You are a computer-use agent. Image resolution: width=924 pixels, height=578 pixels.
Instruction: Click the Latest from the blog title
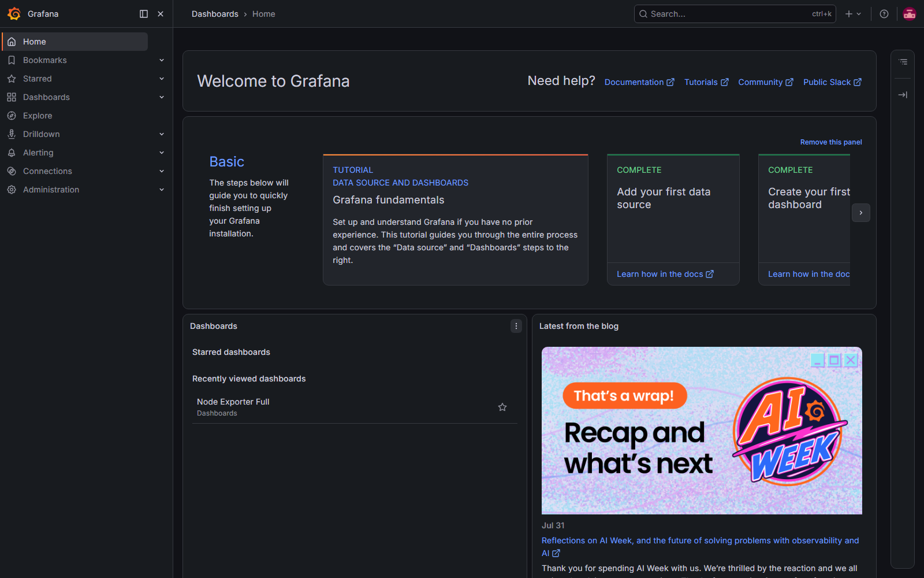579,326
